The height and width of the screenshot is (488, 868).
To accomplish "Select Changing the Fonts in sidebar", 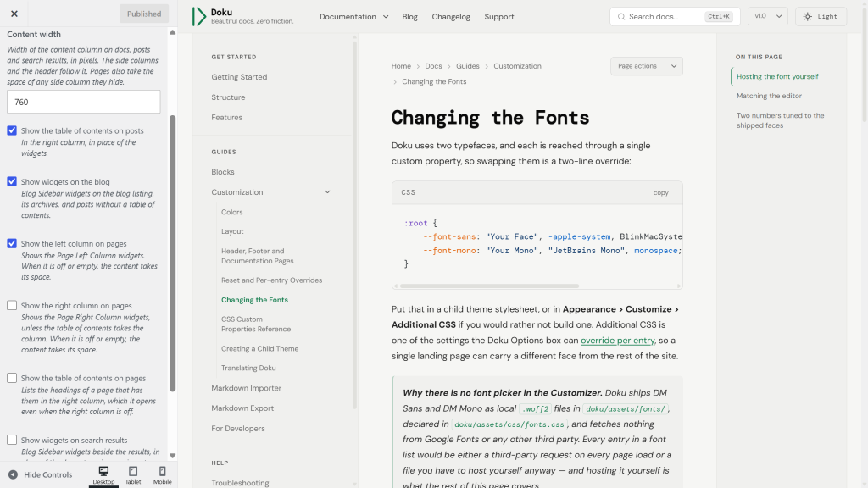I will coord(254,300).
